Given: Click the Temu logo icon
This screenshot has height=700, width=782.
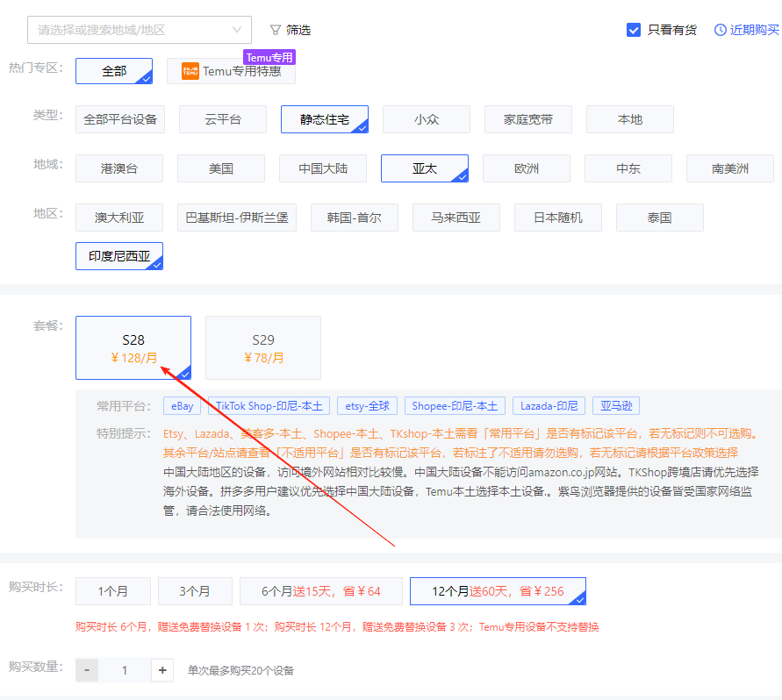Looking at the screenshot, I should pos(190,71).
